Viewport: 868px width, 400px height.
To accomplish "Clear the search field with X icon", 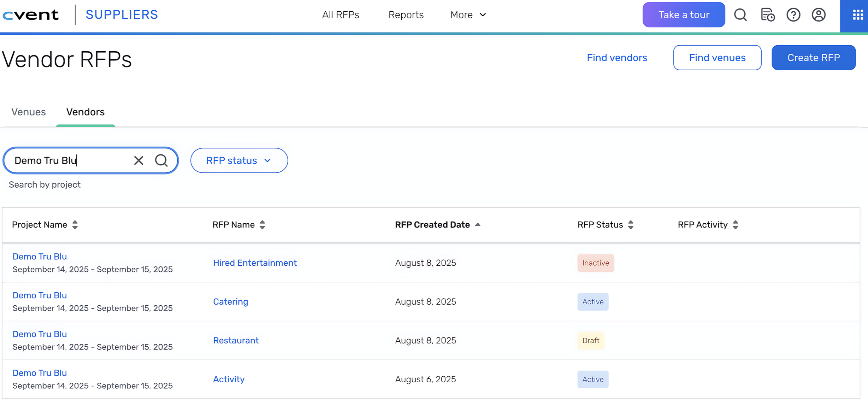I will [138, 160].
